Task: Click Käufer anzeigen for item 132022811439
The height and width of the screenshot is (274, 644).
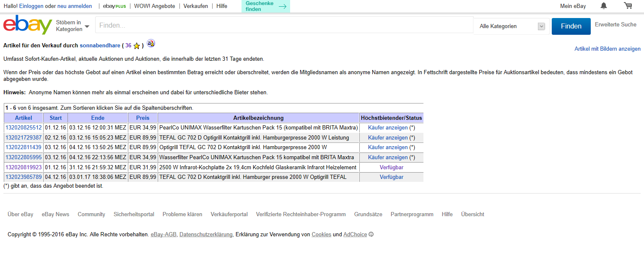Action: click(x=388, y=147)
